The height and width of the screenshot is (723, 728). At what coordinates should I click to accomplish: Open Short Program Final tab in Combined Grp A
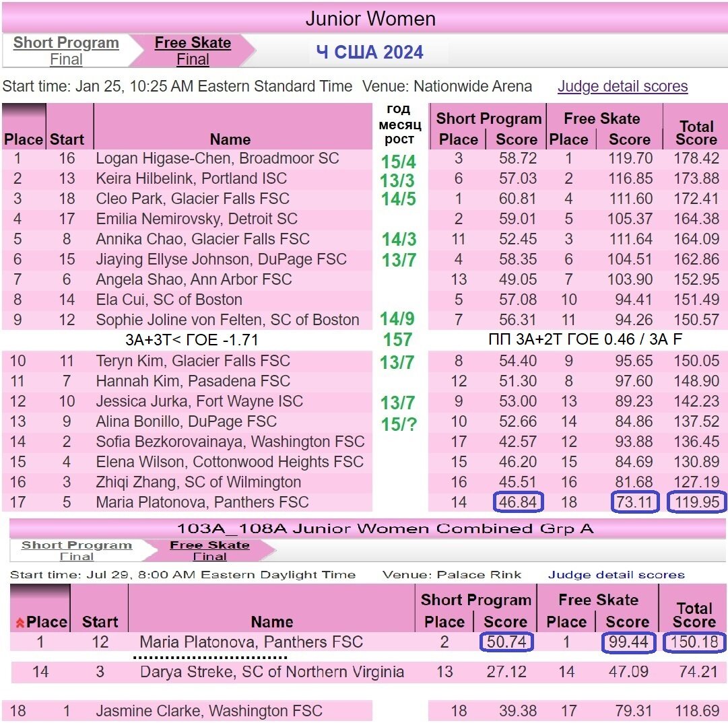tap(77, 551)
